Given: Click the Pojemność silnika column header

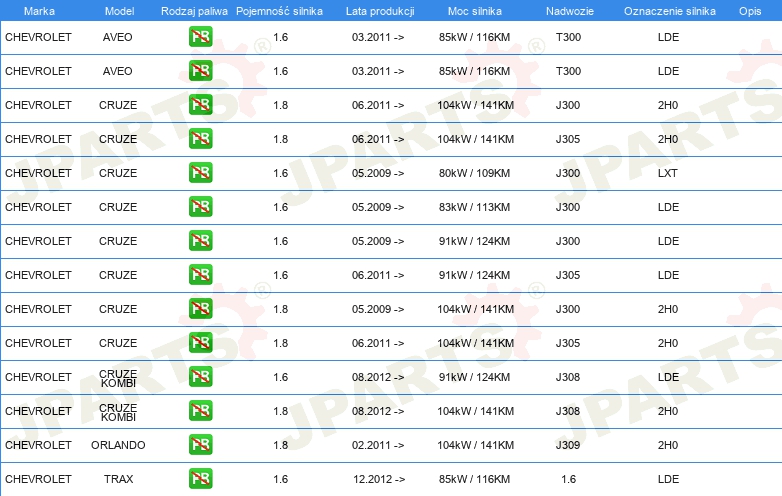Looking at the screenshot, I should pyautogui.click(x=279, y=11).
